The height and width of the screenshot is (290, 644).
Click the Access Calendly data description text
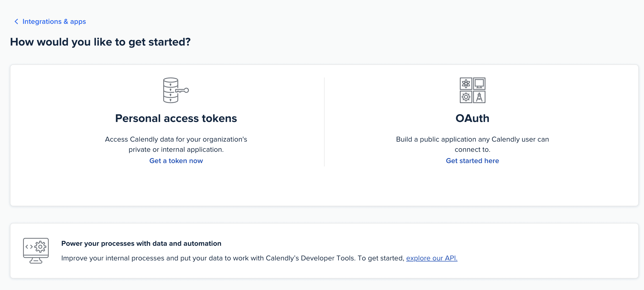176,144
